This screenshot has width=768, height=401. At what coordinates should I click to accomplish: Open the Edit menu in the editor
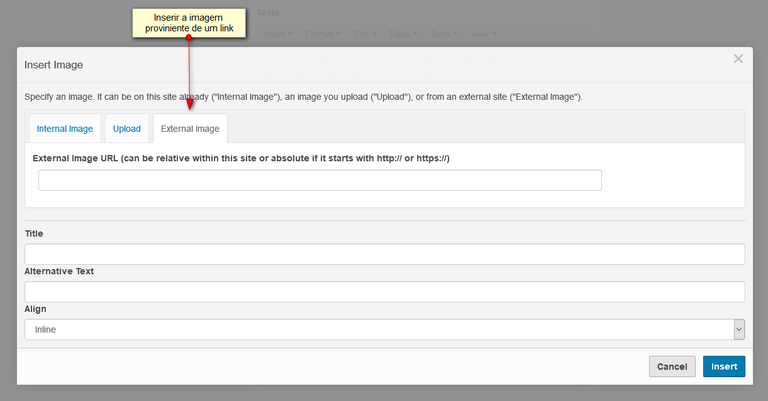coord(364,34)
